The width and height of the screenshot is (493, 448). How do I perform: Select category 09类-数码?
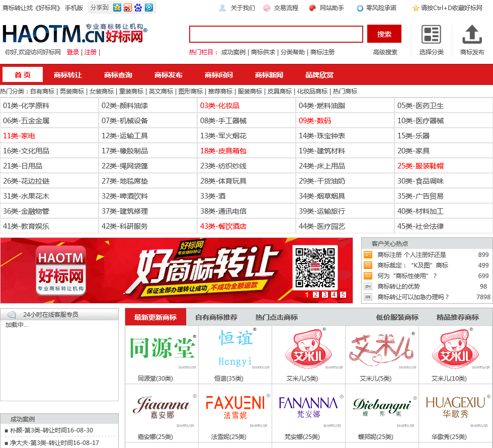pos(315,121)
